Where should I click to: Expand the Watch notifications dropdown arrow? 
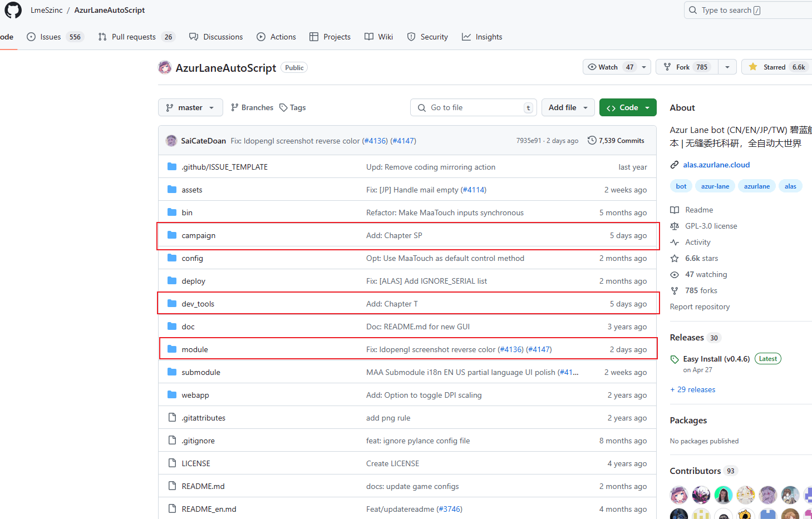pos(644,67)
